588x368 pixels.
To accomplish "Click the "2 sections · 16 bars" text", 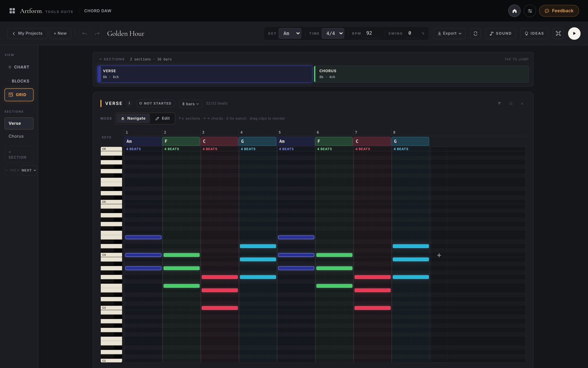I will 151,59.
